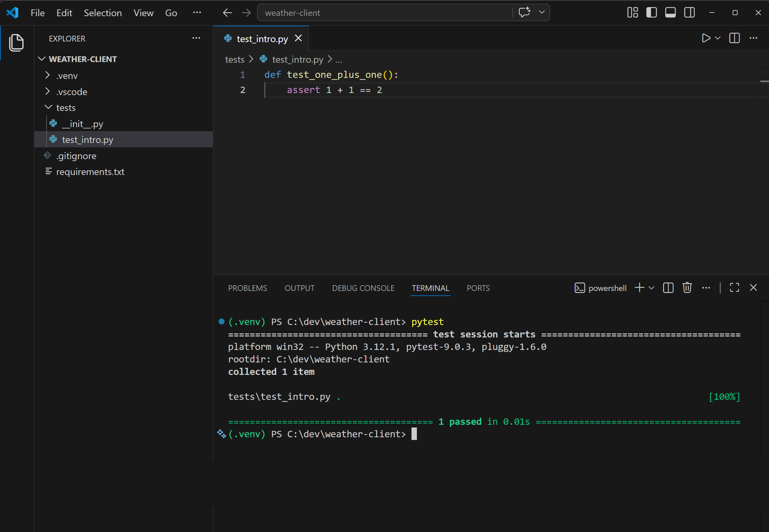The height and width of the screenshot is (532, 769).
Task: Place cursor on line 1 def statement
Action: pyautogui.click(x=331, y=75)
